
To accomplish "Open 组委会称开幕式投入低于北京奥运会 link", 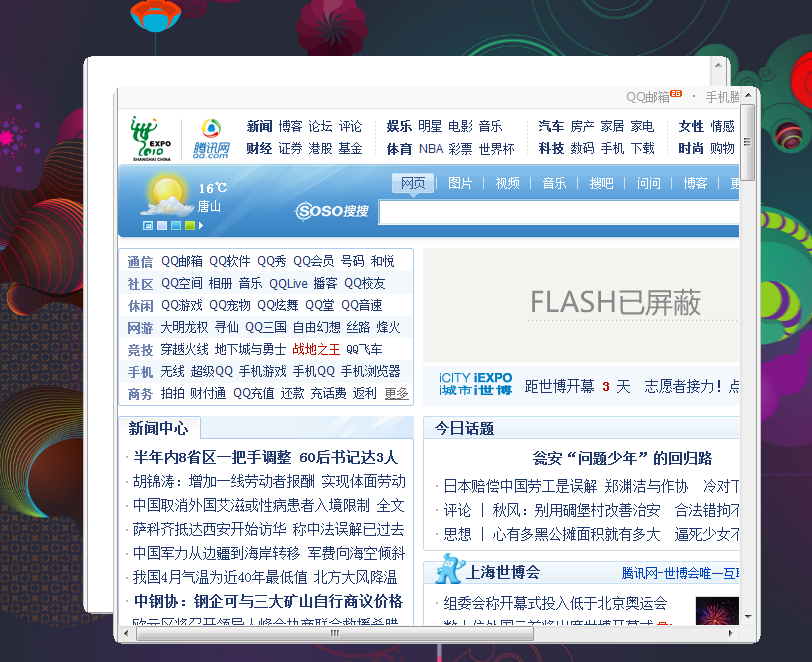I will click(x=555, y=603).
